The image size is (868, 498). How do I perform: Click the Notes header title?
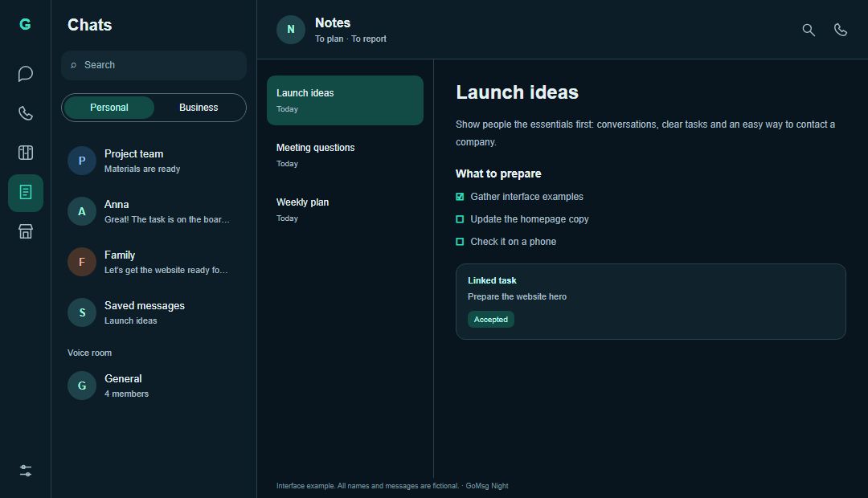click(333, 22)
